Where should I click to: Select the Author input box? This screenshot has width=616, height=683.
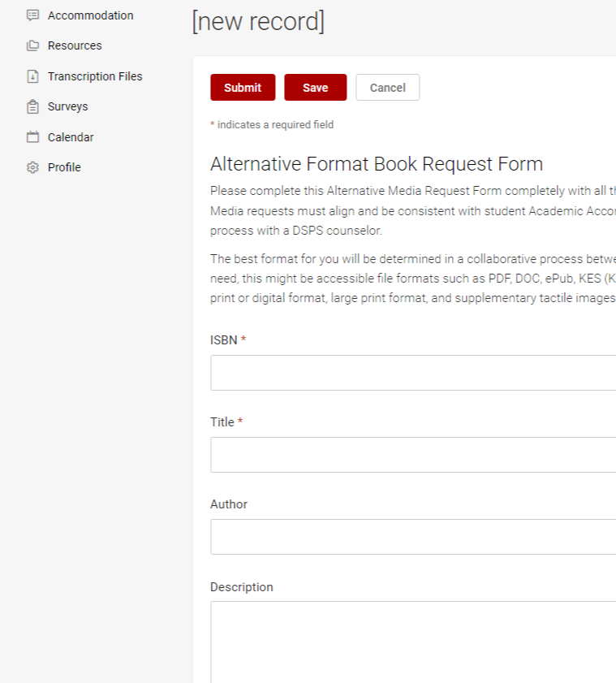pos(413,537)
